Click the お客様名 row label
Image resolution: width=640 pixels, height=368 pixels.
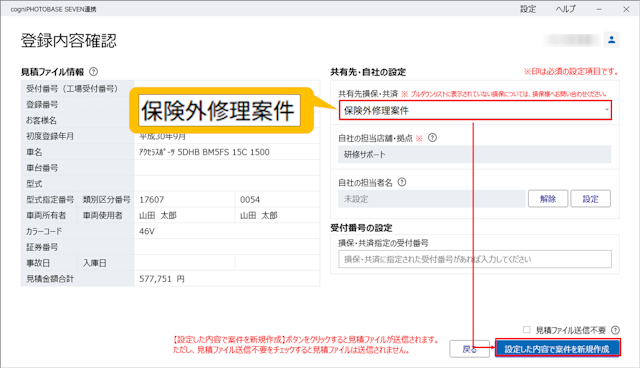click(41, 120)
